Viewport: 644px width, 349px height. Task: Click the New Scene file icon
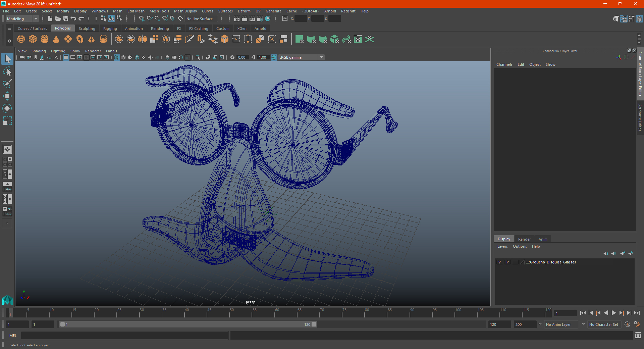point(50,19)
